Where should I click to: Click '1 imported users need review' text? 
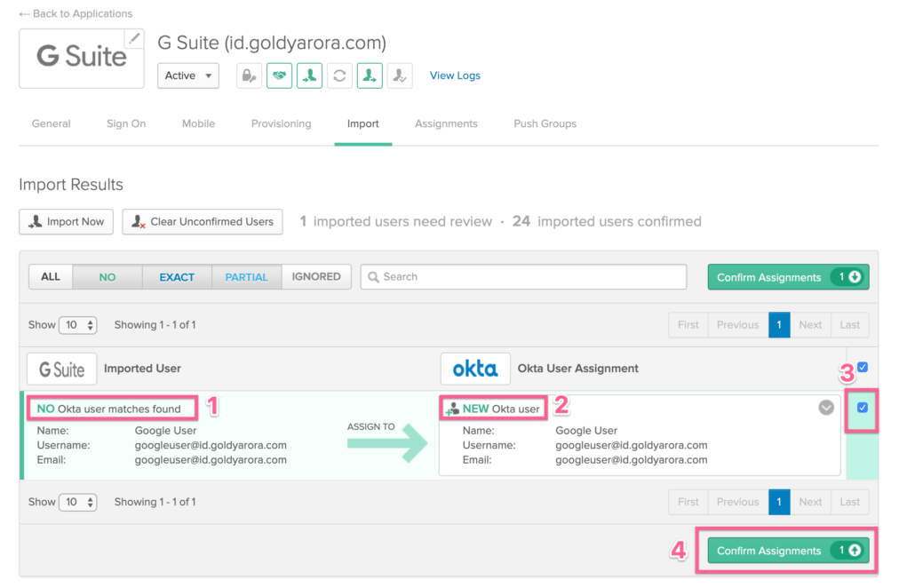(395, 222)
